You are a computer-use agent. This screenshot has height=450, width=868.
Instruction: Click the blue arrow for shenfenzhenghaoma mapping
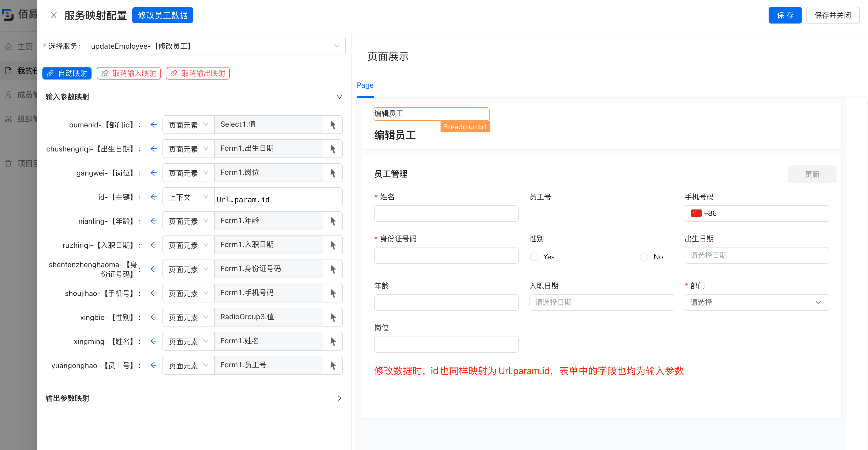coord(154,269)
